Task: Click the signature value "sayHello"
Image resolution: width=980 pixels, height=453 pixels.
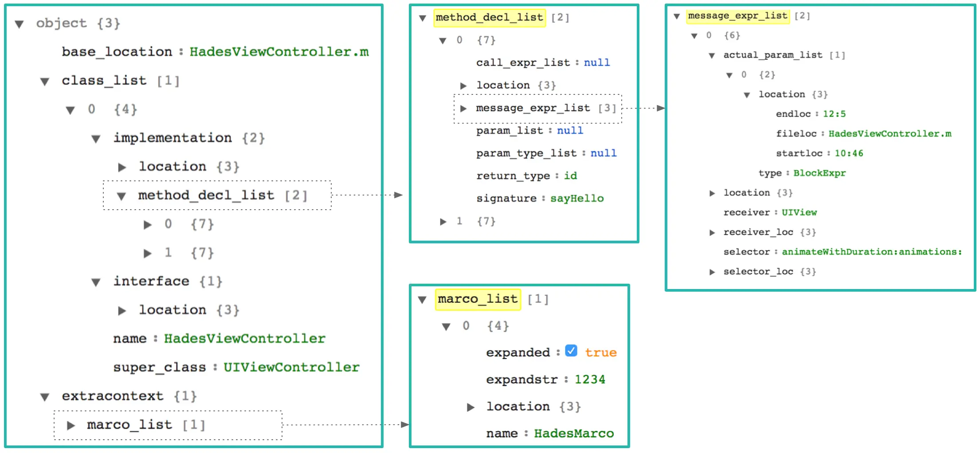Action: [x=577, y=199]
